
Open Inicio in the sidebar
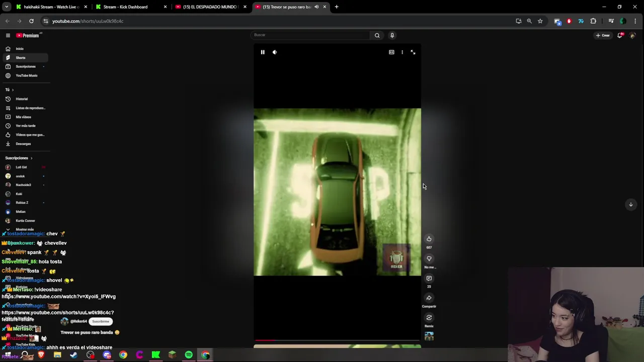tap(24, 49)
